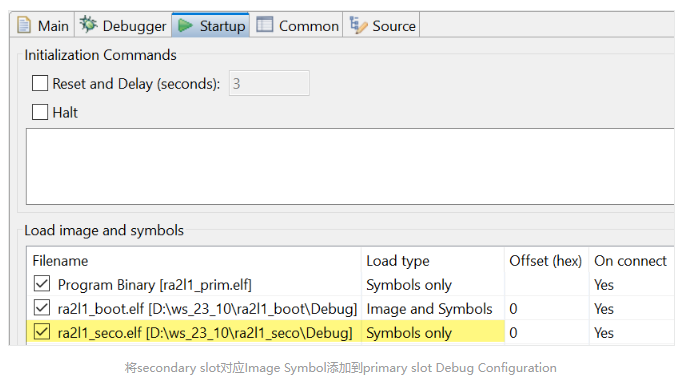Select ra2l1_boot.elf [D:\ws_23_10\ra2l1_boot\Debug] filename
This screenshot has width=684, height=390.
click(x=207, y=309)
